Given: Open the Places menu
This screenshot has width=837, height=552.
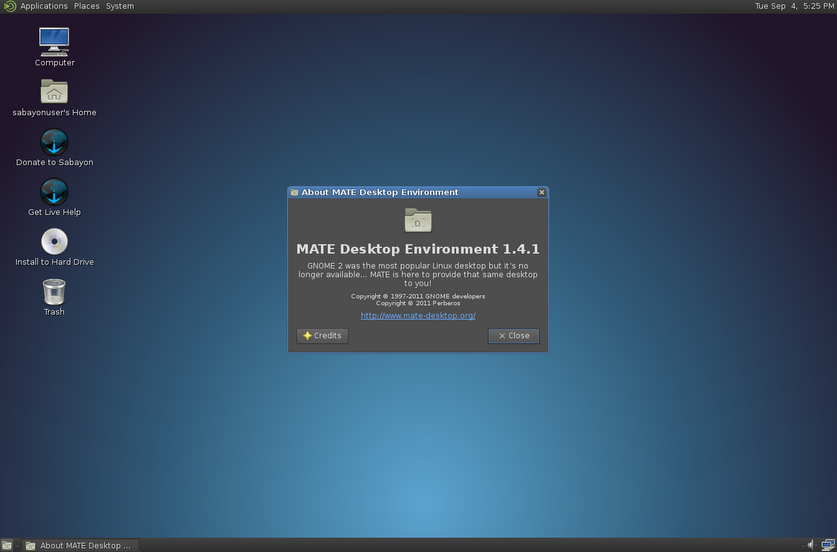Looking at the screenshot, I should [87, 6].
